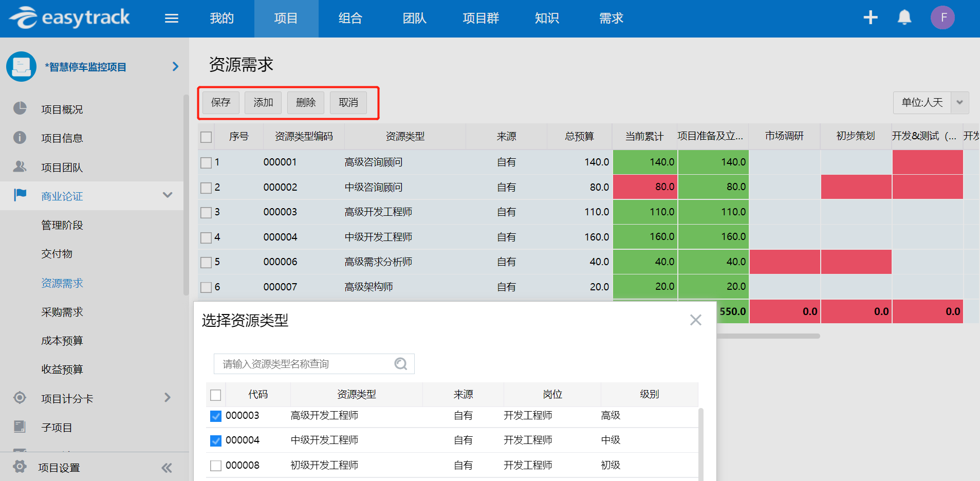This screenshot has width=980, height=481.
Task: Uncheck the 000003 高级开发工程师 checkbox
Action: [x=216, y=416]
